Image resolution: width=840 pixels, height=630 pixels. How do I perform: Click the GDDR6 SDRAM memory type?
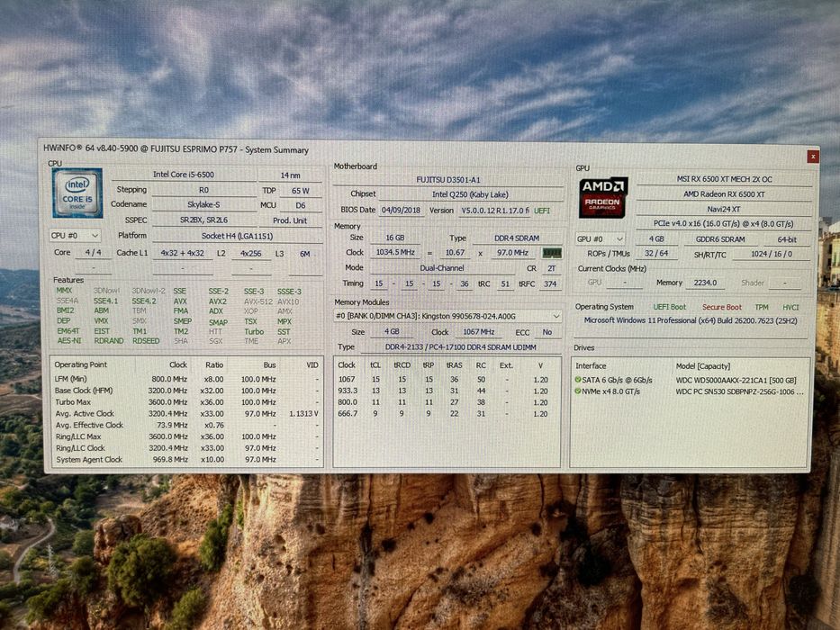pyautogui.click(x=720, y=239)
